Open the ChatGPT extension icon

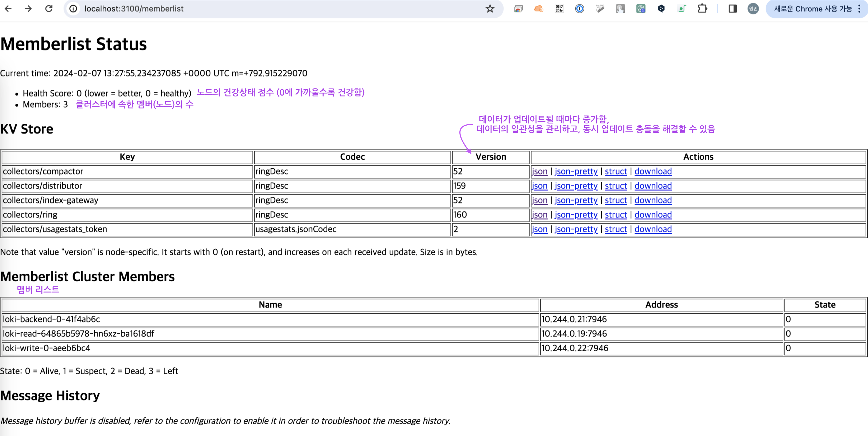pos(640,9)
